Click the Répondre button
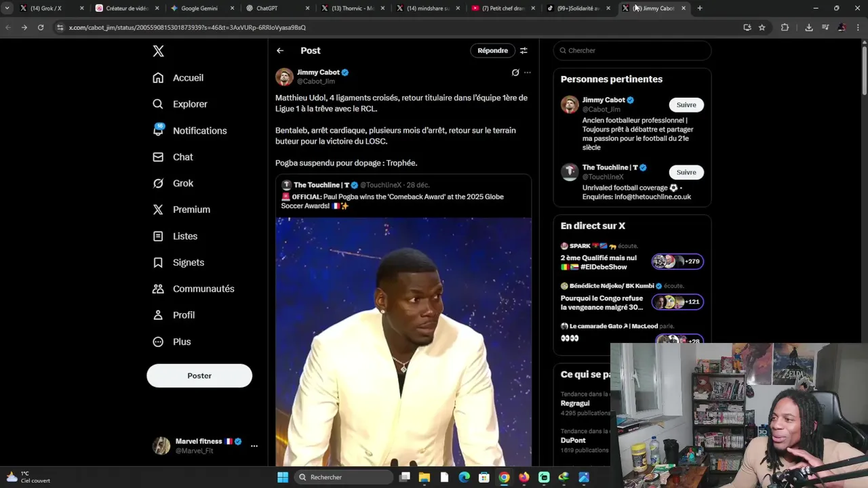 click(492, 51)
